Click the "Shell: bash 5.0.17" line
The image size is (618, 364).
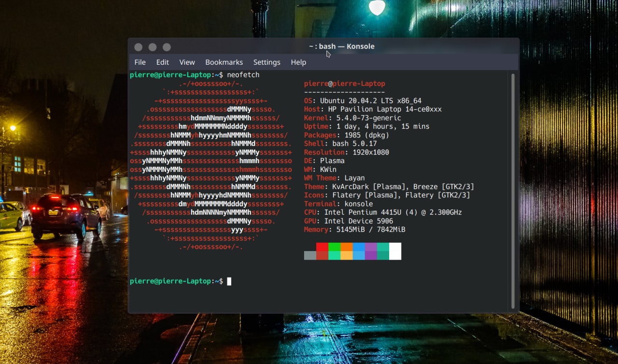(340, 144)
